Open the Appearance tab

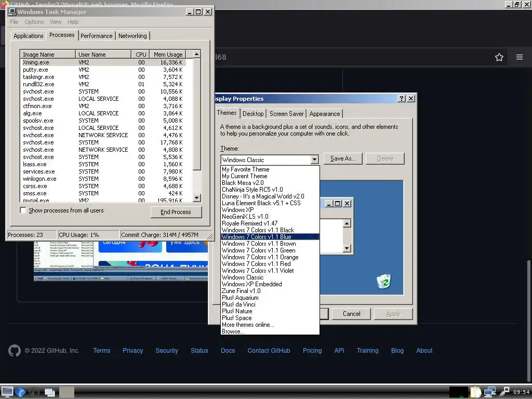(x=325, y=114)
